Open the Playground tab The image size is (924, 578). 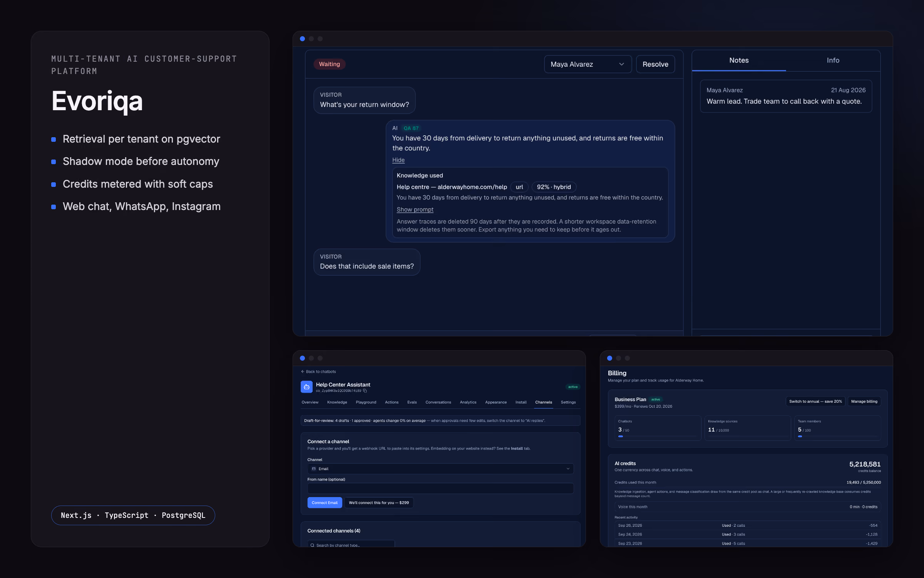(366, 402)
